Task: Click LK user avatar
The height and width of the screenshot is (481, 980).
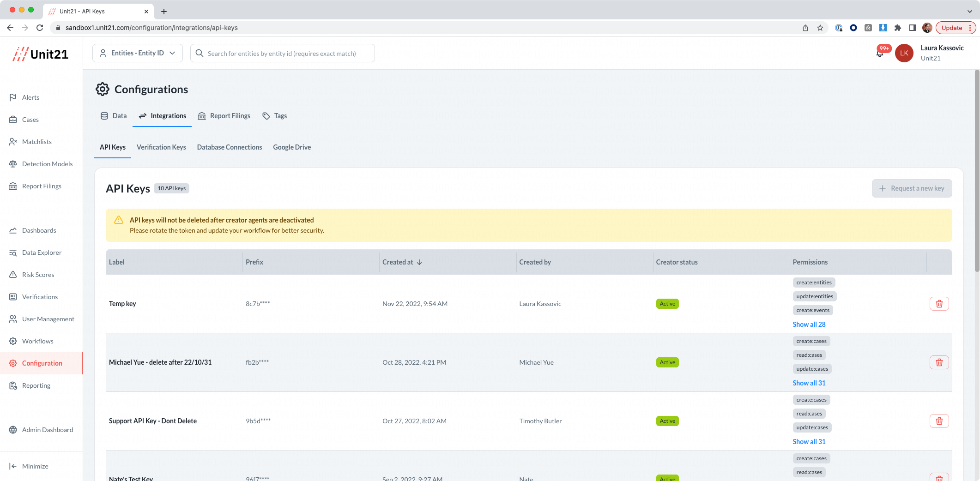Action: click(x=904, y=53)
